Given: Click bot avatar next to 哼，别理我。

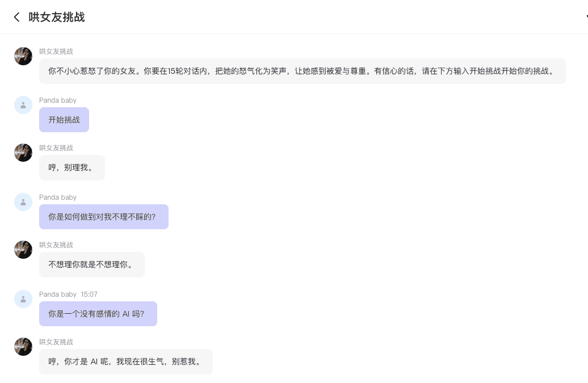Looking at the screenshot, I should [x=23, y=153].
